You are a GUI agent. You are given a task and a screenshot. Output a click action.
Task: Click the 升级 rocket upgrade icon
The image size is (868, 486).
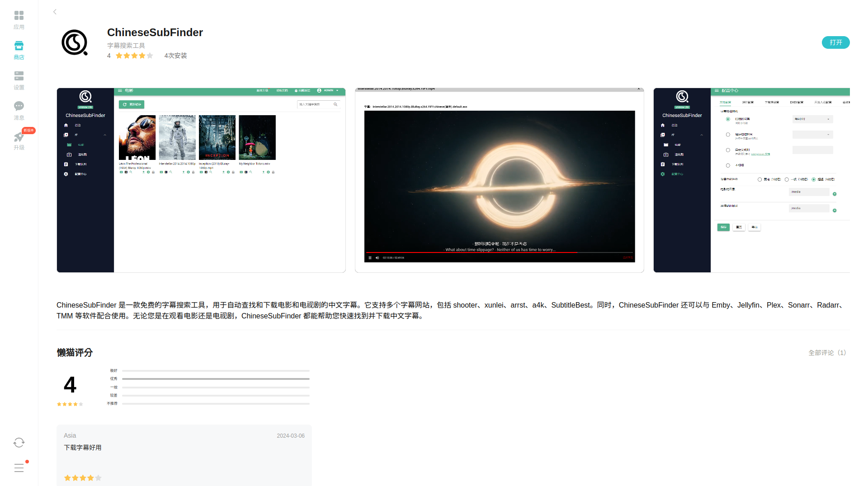(19, 136)
